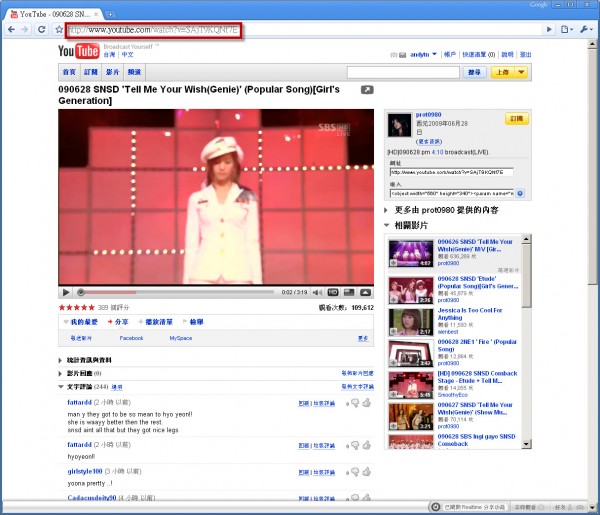Click the Realtime sharing status bar icon
600x515 pixels.
click(x=435, y=507)
